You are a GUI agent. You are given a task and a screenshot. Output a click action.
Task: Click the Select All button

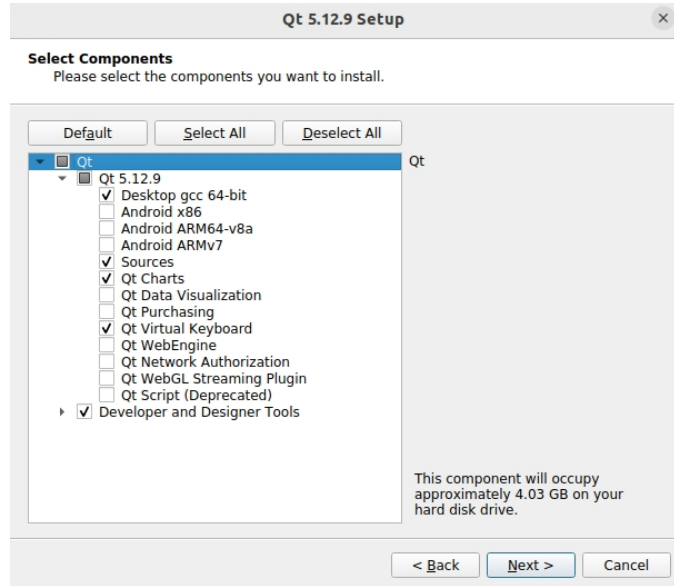pos(215,133)
